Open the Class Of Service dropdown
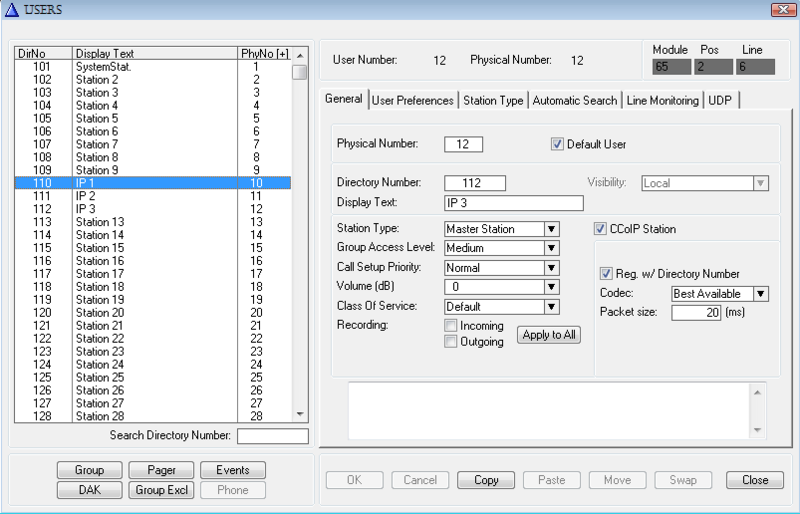800x514 pixels. (551, 307)
